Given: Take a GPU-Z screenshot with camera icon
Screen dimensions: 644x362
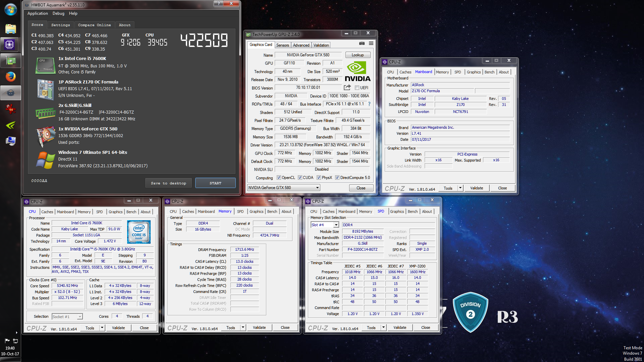Looking at the screenshot, I should [362, 43].
